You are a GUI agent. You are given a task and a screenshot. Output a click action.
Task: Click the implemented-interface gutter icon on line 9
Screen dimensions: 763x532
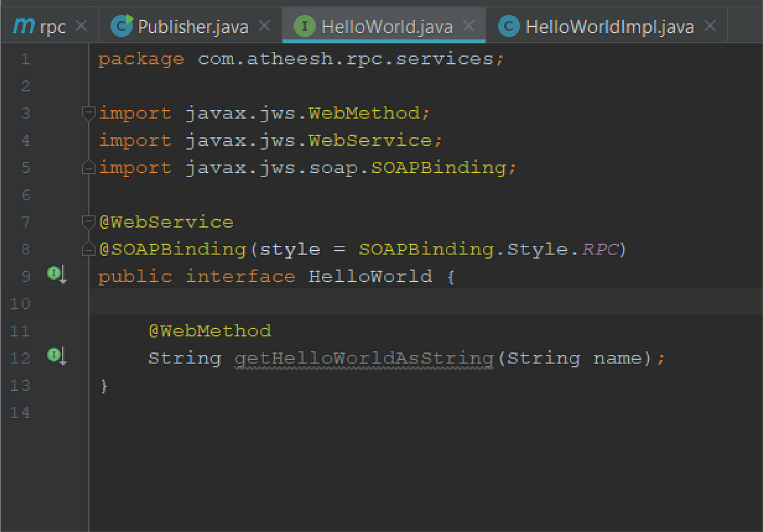[x=57, y=275]
